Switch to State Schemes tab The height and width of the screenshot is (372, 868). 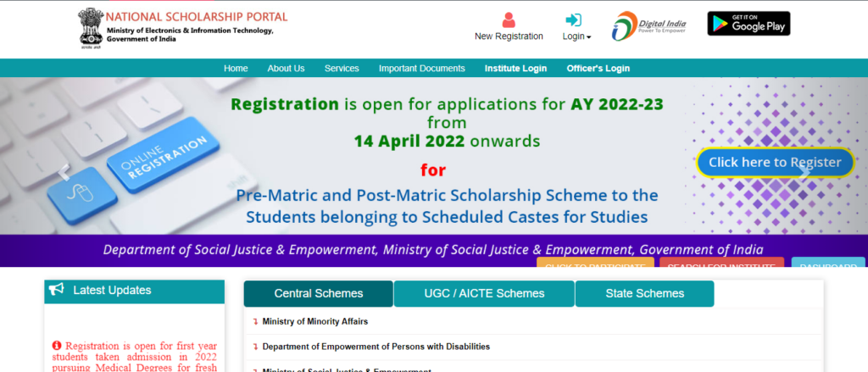pyautogui.click(x=644, y=294)
